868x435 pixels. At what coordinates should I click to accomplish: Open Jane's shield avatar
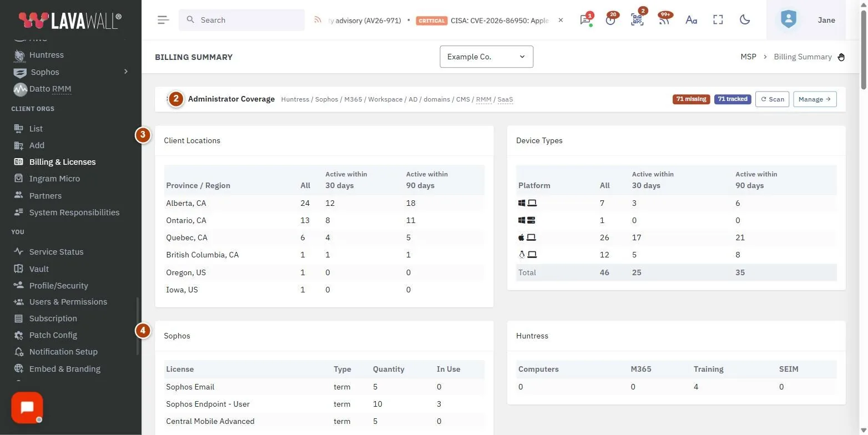click(x=788, y=20)
